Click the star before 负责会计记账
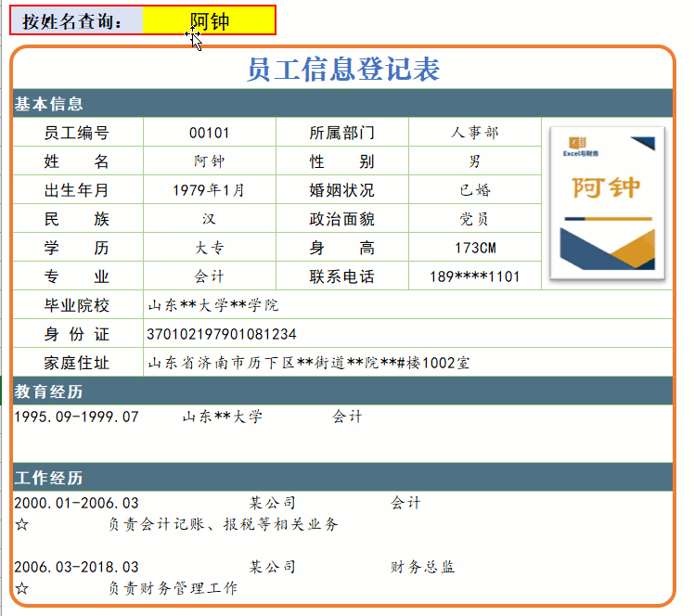The height and width of the screenshot is (616, 694). point(21,524)
